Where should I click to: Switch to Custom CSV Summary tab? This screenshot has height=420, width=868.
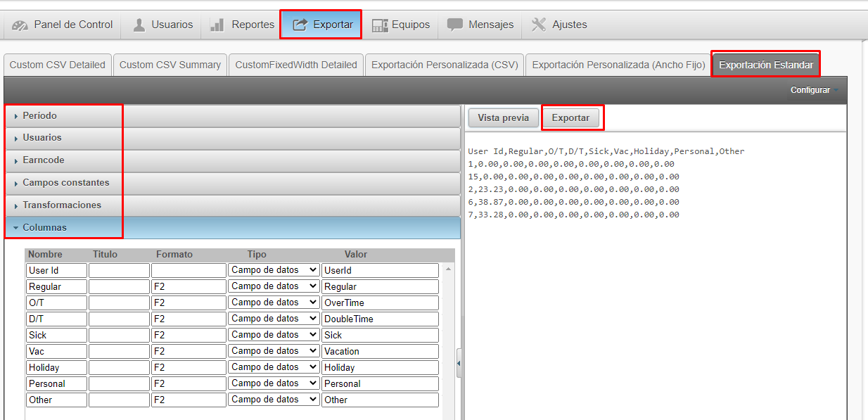(170, 65)
